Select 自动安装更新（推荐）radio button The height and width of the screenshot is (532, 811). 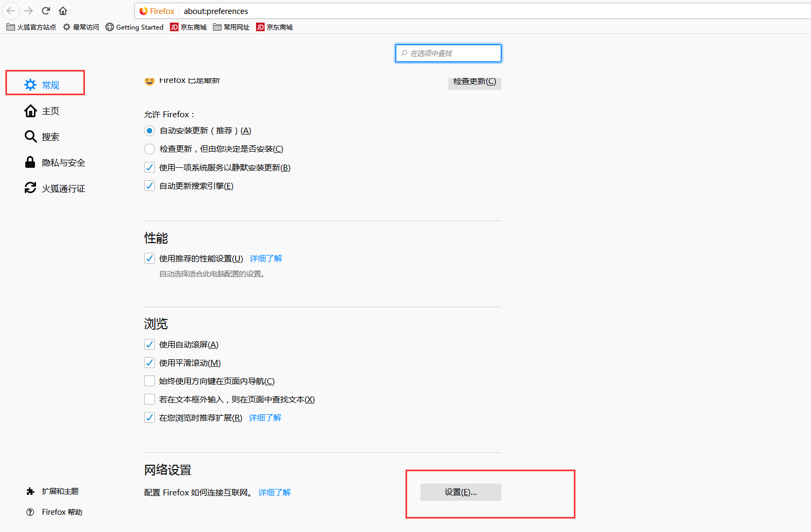pyautogui.click(x=150, y=131)
